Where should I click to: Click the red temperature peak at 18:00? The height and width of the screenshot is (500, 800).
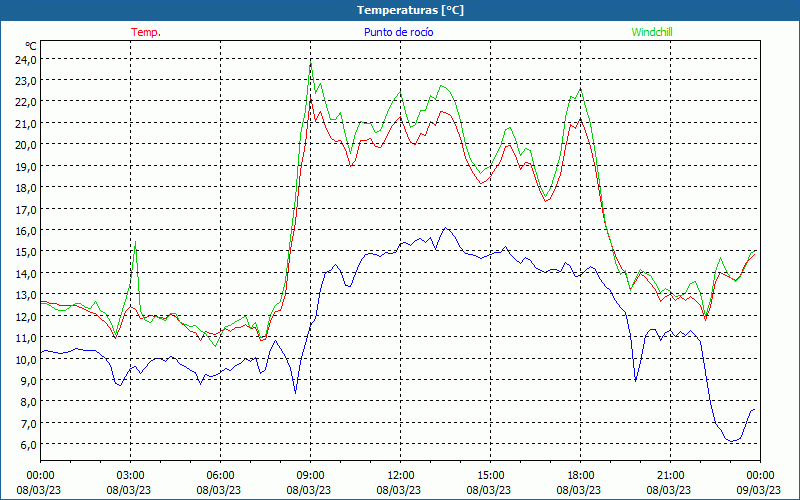point(581,119)
